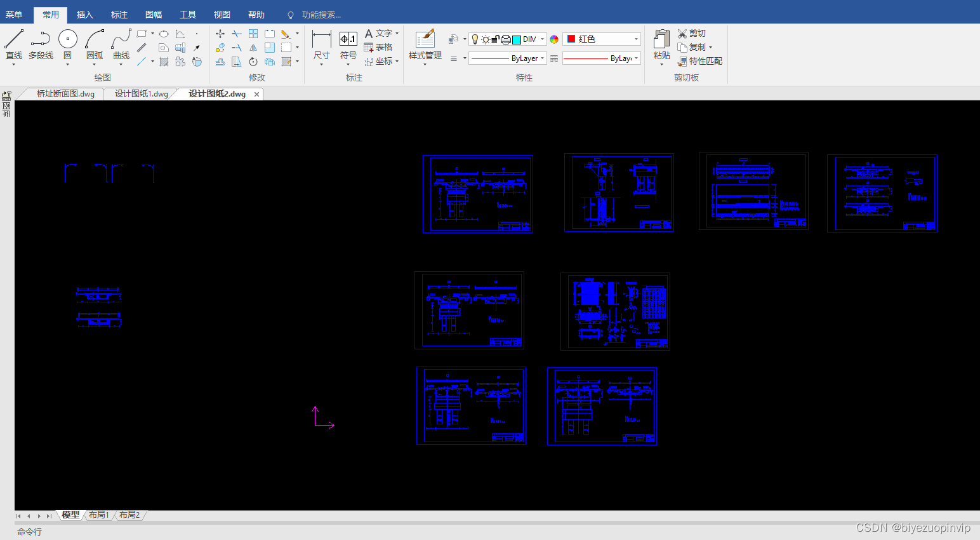Toggle layer on/off lightbulb icon
Image resolution: width=980 pixels, height=540 pixels.
pyautogui.click(x=475, y=39)
